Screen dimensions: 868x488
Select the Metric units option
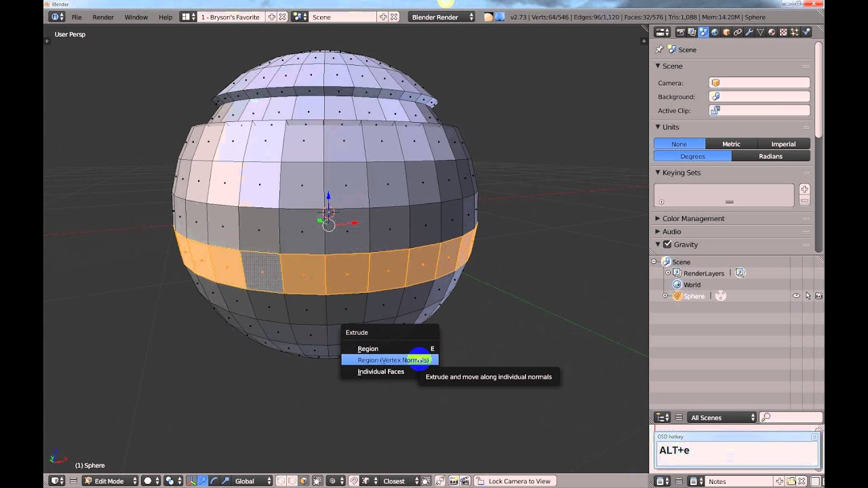(731, 144)
